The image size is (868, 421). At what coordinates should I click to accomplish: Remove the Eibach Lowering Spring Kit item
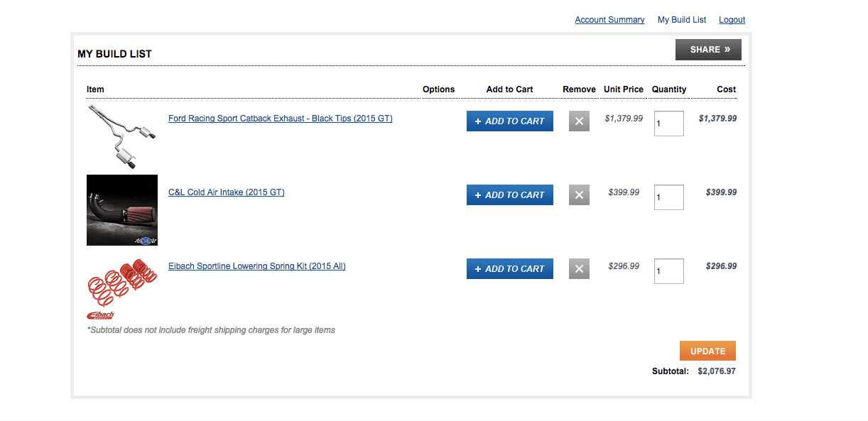click(579, 269)
